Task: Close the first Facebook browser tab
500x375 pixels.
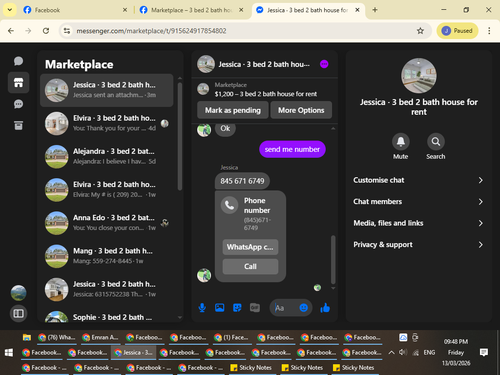Action: point(125,10)
